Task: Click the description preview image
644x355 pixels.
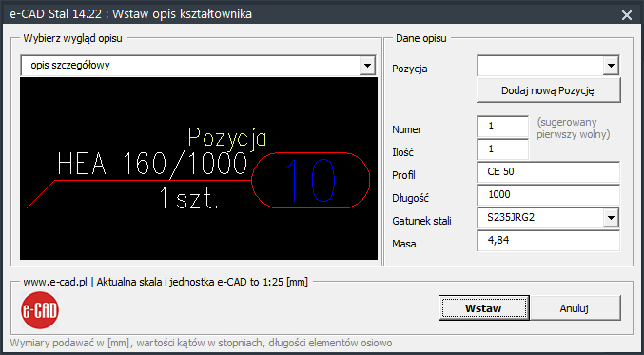Action: [199, 168]
